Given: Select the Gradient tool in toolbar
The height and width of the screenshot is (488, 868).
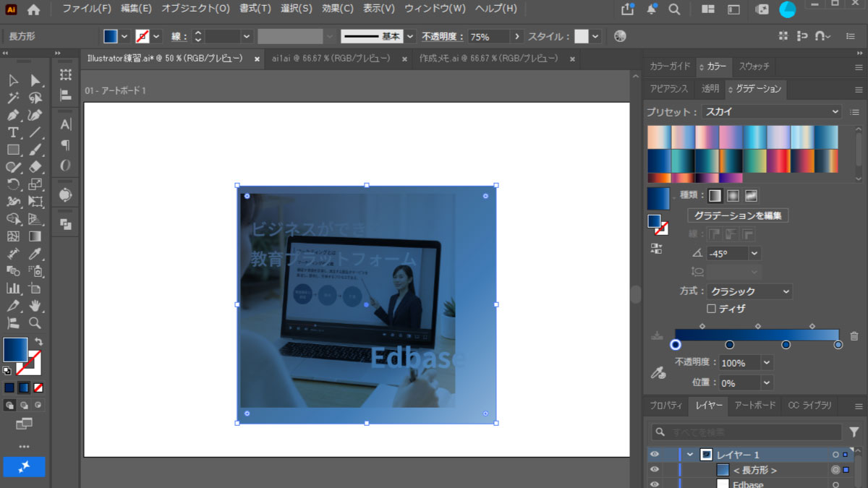Looking at the screenshot, I should click(x=35, y=236).
